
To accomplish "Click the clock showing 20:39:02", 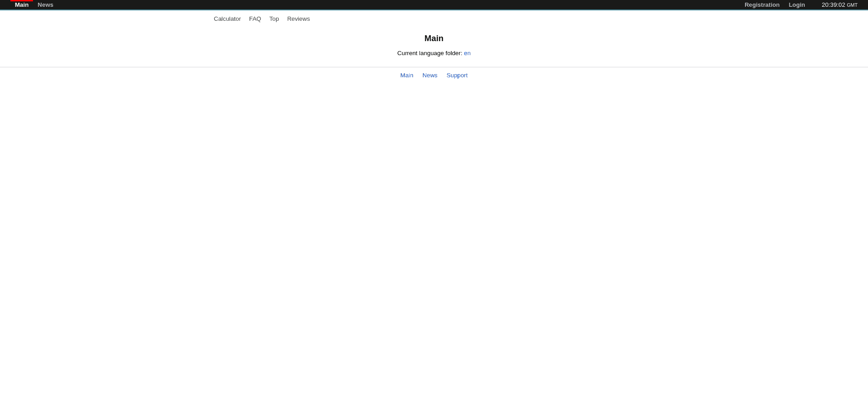I will pyautogui.click(x=833, y=5).
